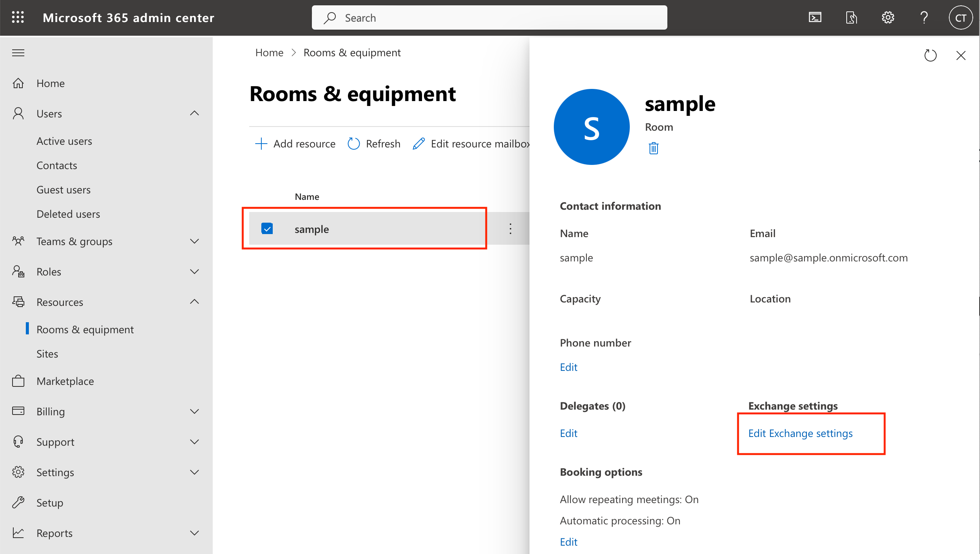Open Edit Exchange settings
This screenshot has width=980, height=554.
pos(800,433)
